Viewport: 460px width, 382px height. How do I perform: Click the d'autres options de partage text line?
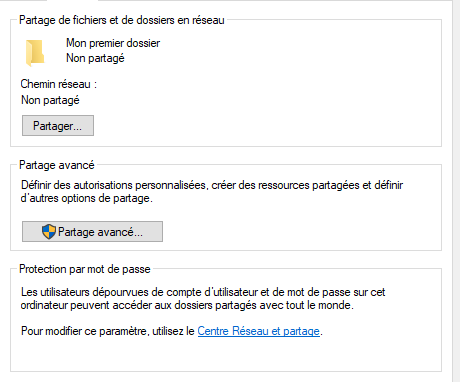point(87,198)
